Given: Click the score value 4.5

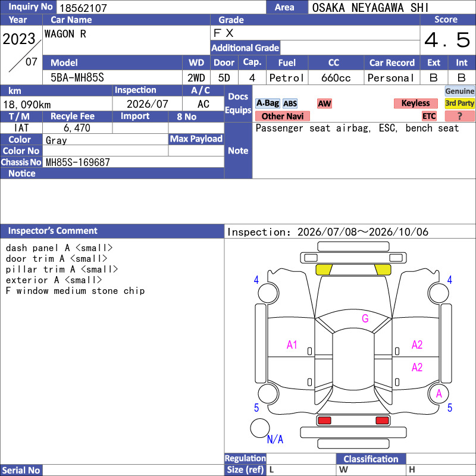Looking at the screenshot, I should (x=447, y=40).
